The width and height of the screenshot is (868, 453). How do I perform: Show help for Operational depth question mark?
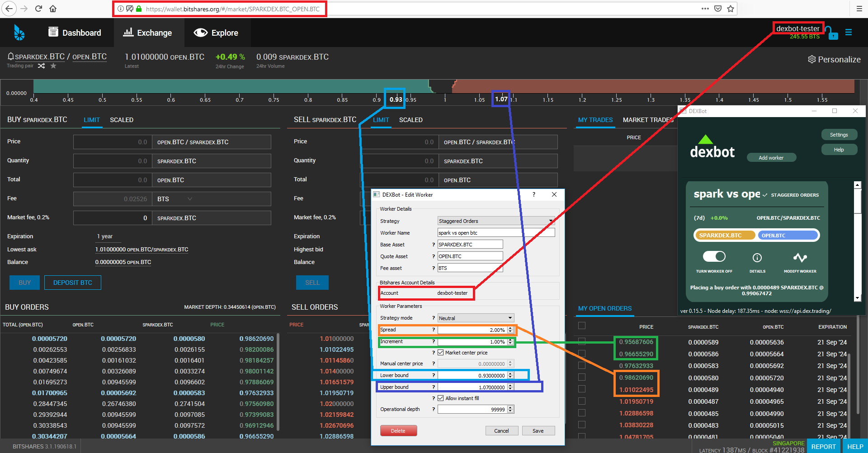433,409
